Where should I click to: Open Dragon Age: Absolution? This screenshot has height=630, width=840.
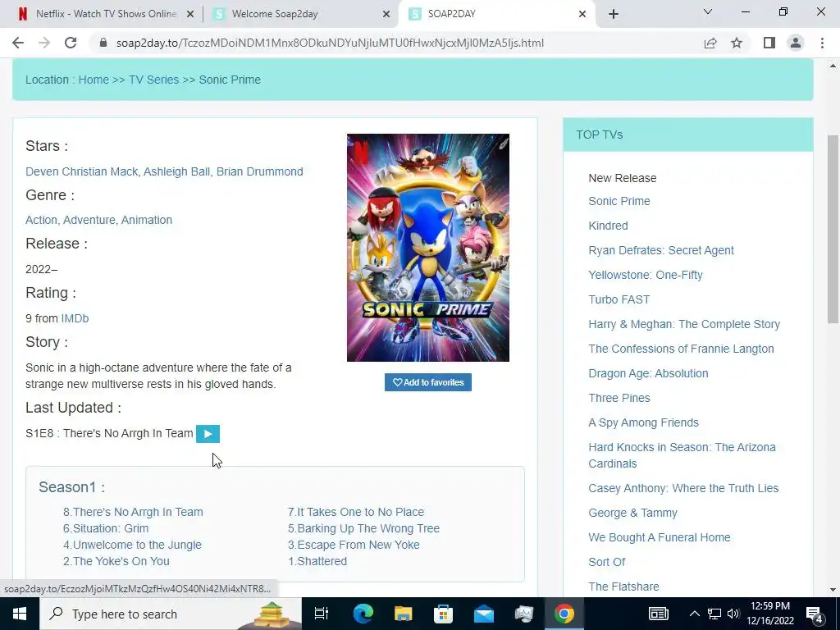point(648,373)
